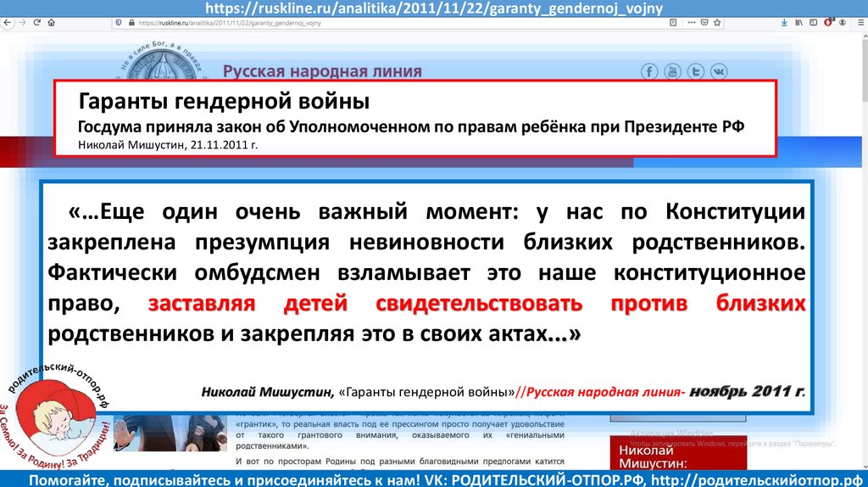
Task: Open the site's VK icon
Action: [x=719, y=71]
